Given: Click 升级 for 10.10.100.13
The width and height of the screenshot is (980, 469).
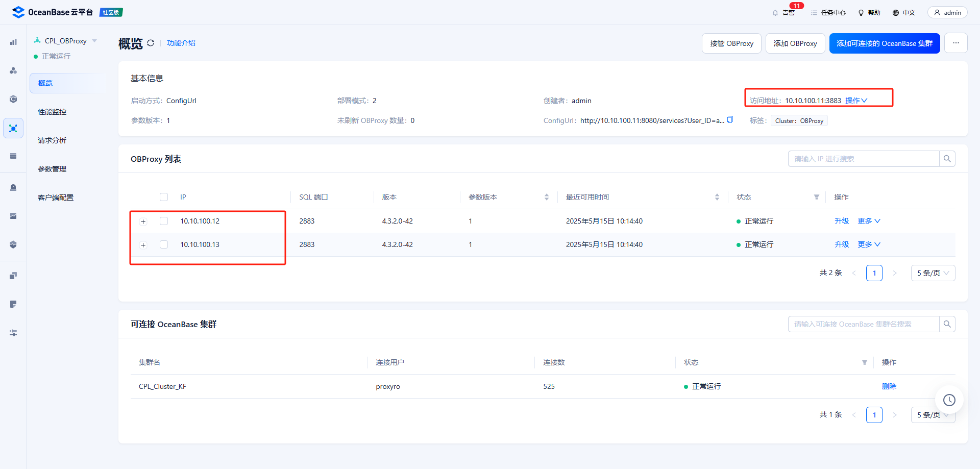Looking at the screenshot, I should pos(842,244).
